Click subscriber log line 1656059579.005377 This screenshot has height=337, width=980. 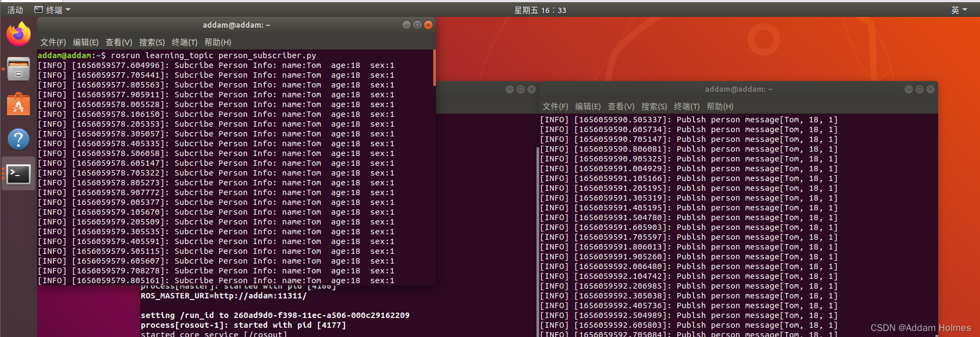tap(216, 202)
